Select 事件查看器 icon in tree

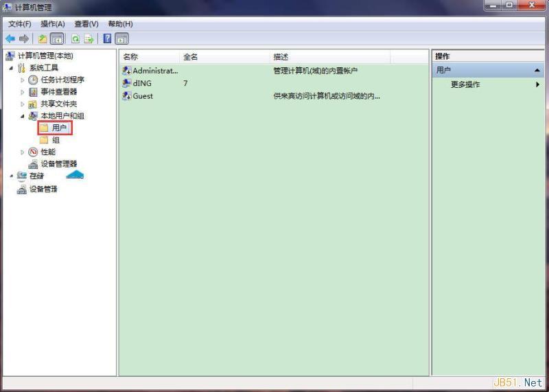coord(33,92)
